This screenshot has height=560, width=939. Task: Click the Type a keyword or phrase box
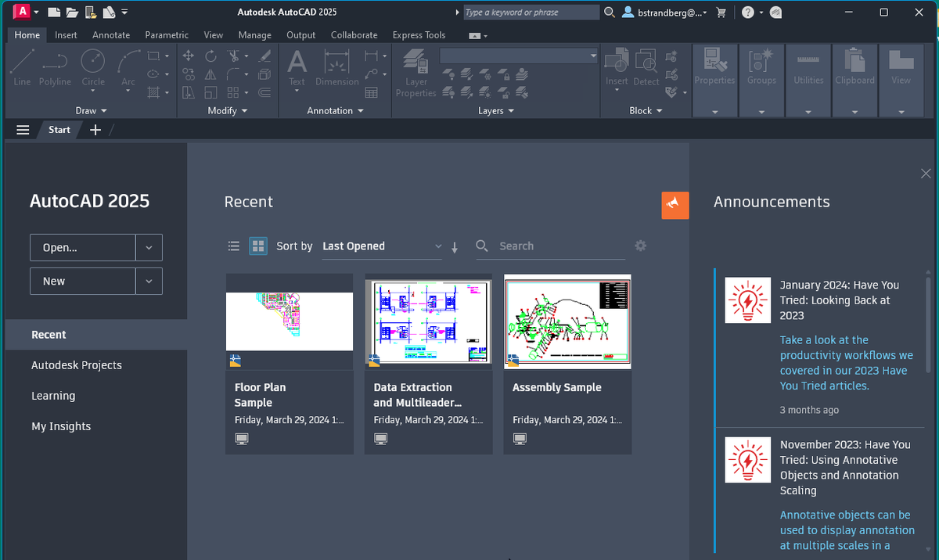(531, 13)
